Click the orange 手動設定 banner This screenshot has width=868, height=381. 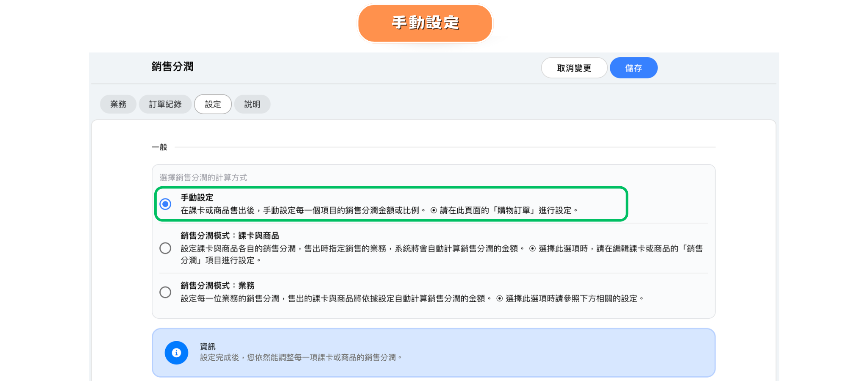[x=425, y=23]
